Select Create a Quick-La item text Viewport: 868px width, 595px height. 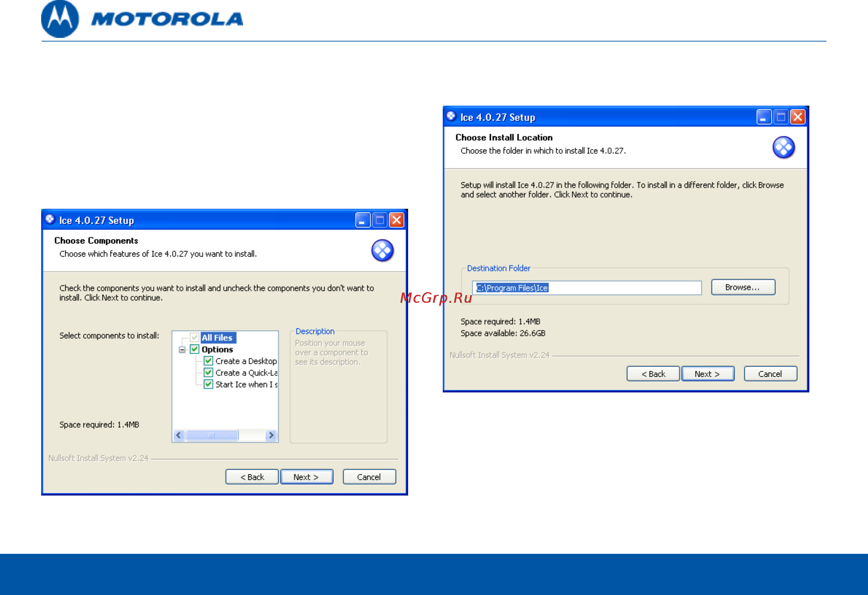[x=246, y=373]
